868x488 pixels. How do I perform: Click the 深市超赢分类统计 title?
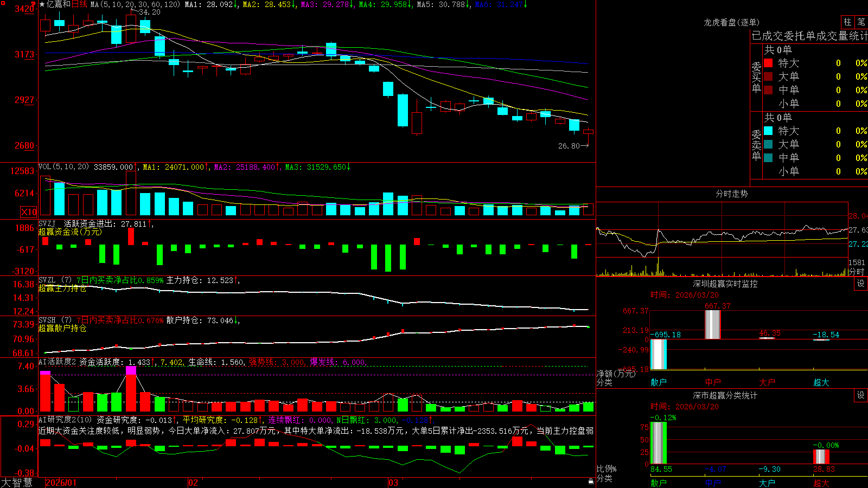(x=725, y=395)
